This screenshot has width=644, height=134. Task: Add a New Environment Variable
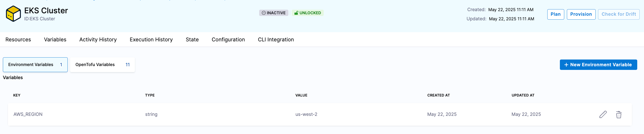(598, 65)
